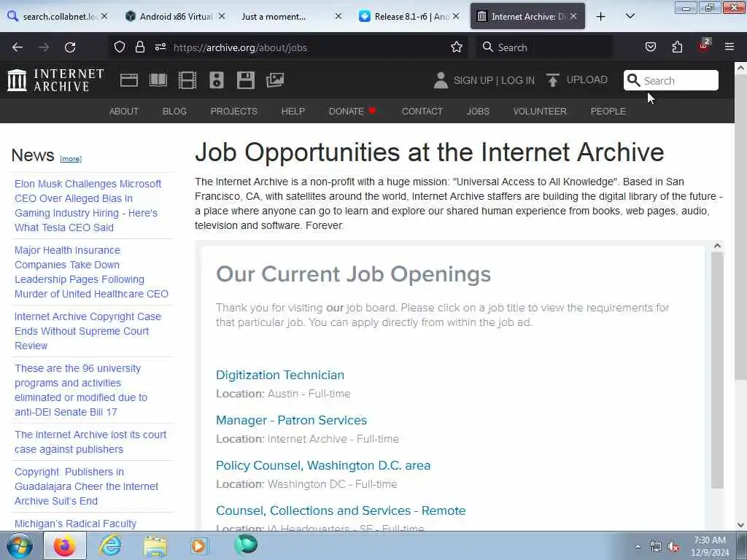747x560 pixels.
Task: Open Manager - Patron Services job posting
Action: pyautogui.click(x=292, y=420)
